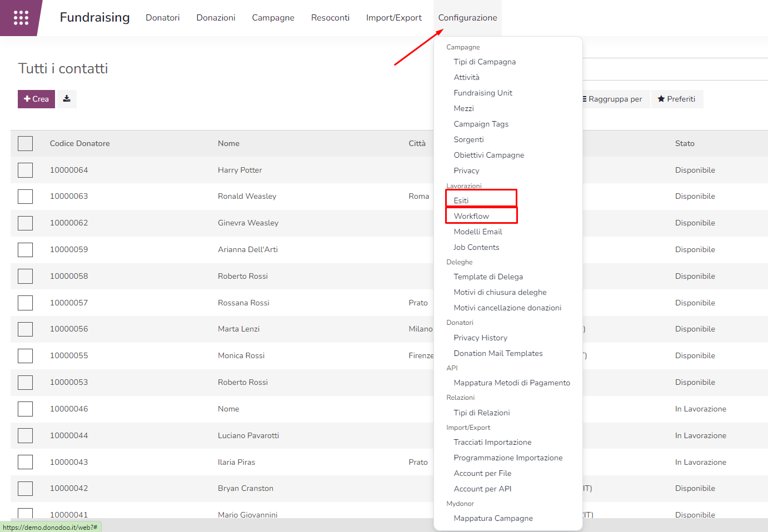768x532 pixels.
Task: Open the Resoconti menu
Action: click(x=330, y=18)
